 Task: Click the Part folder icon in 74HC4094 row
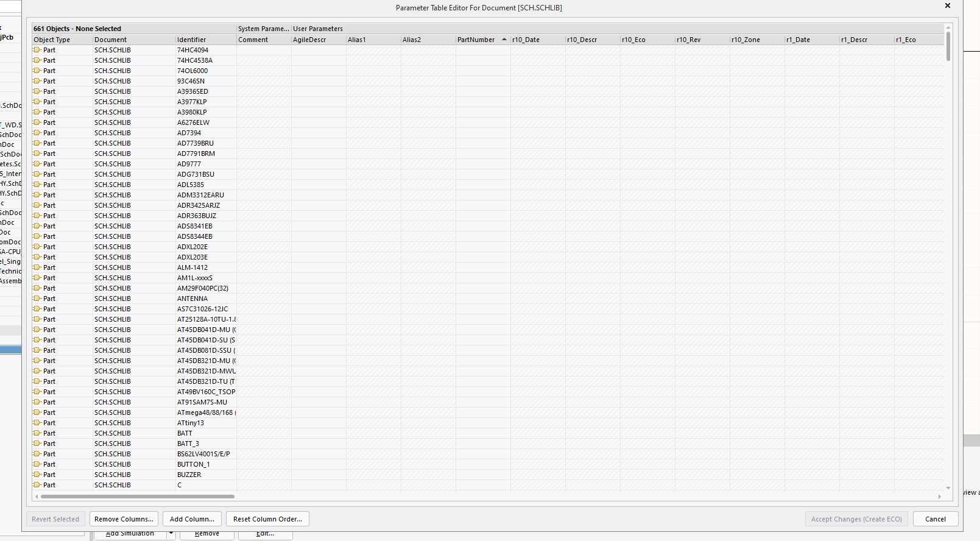click(37, 50)
